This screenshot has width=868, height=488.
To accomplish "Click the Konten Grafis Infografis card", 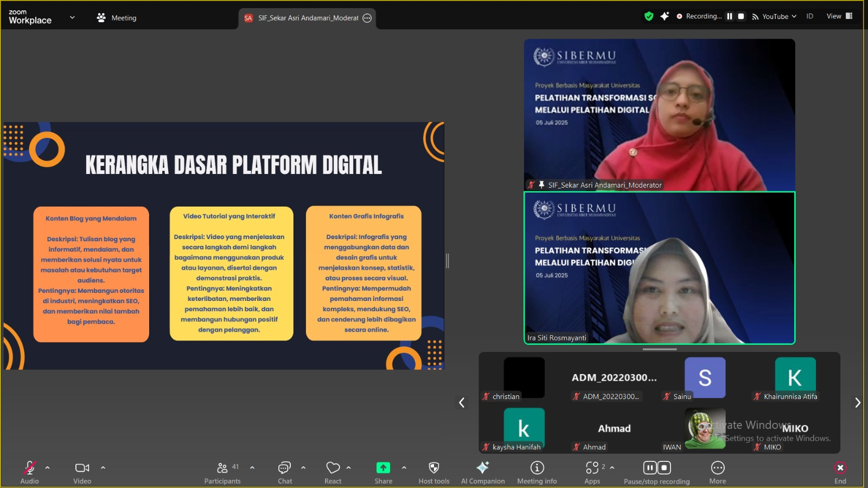I will 364,273.
